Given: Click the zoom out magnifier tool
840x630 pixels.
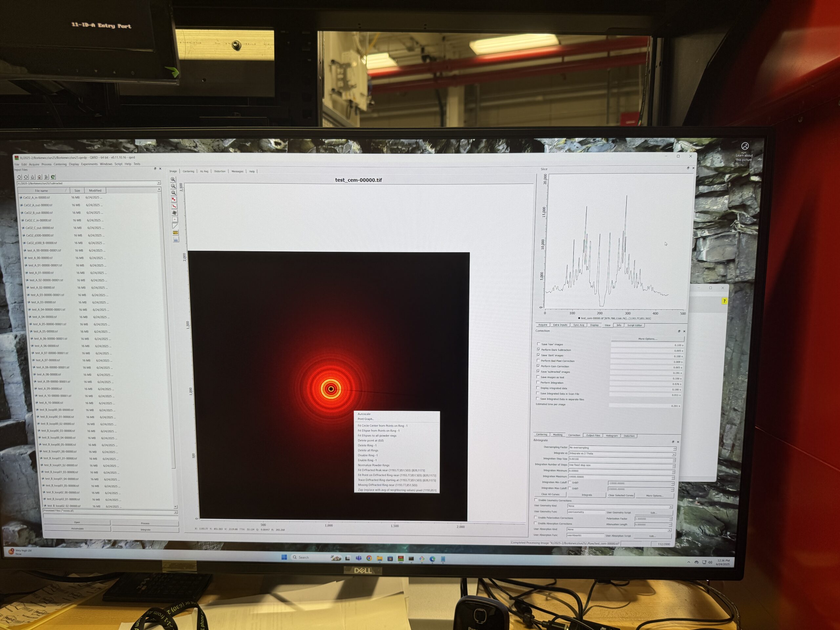Looking at the screenshot, I should coord(173,186).
